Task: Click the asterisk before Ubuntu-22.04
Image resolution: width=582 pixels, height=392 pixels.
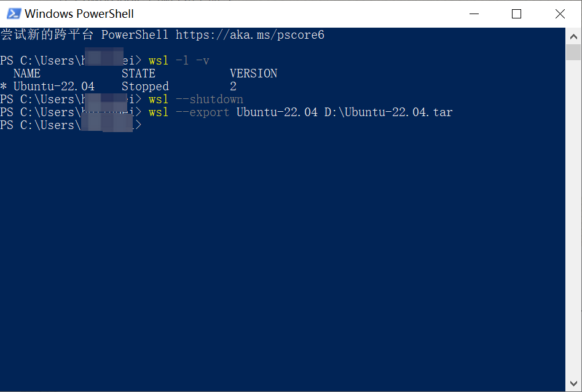Action: tap(5, 86)
